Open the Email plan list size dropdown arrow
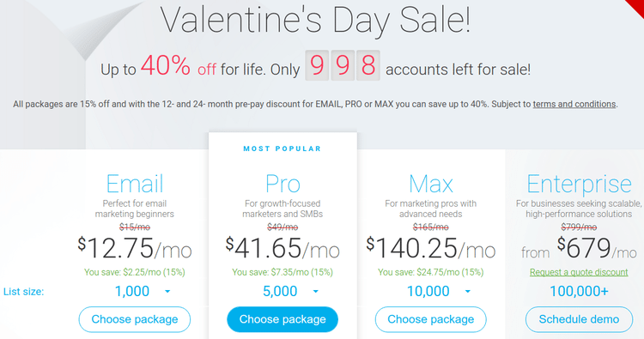The image size is (644, 339). [167, 292]
